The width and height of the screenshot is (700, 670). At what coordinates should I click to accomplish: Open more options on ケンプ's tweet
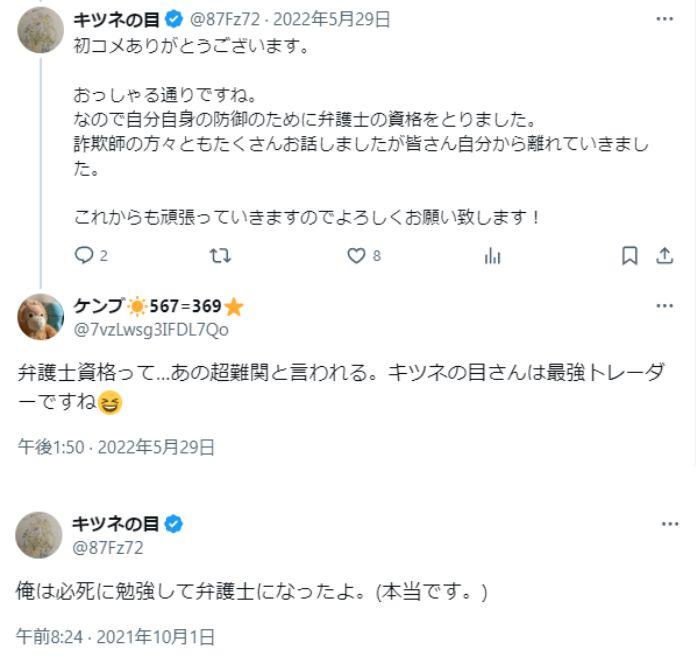tap(664, 306)
